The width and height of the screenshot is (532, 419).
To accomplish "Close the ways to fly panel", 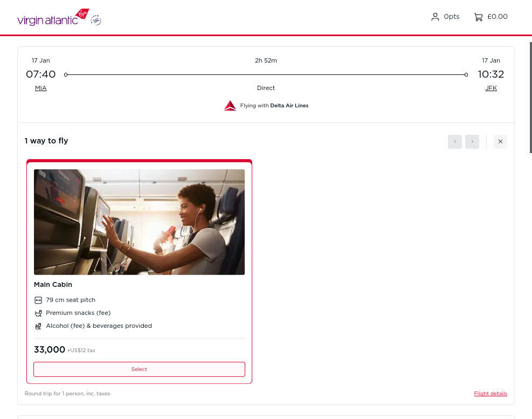I will (500, 142).
